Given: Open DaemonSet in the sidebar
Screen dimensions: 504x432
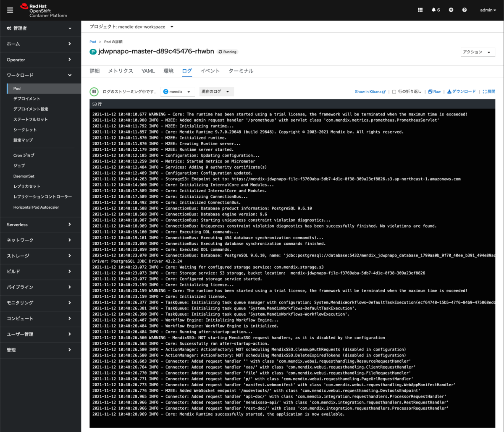Looking at the screenshot, I should pos(44,176).
